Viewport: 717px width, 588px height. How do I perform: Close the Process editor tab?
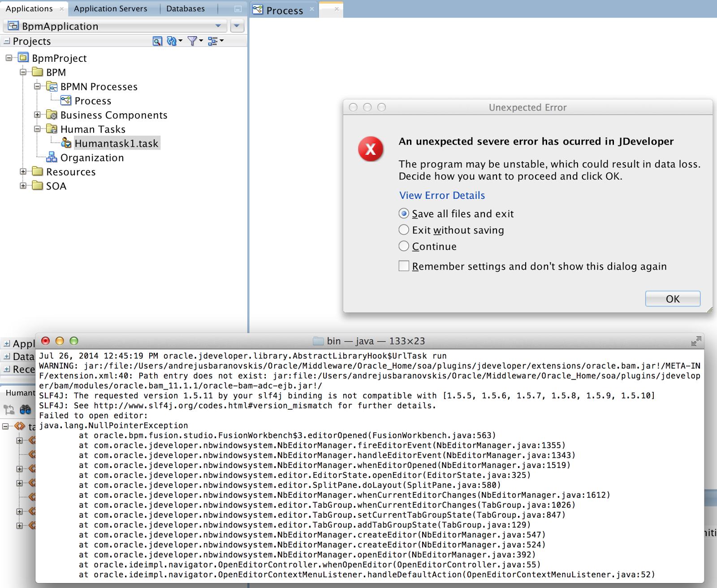(x=312, y=9)
